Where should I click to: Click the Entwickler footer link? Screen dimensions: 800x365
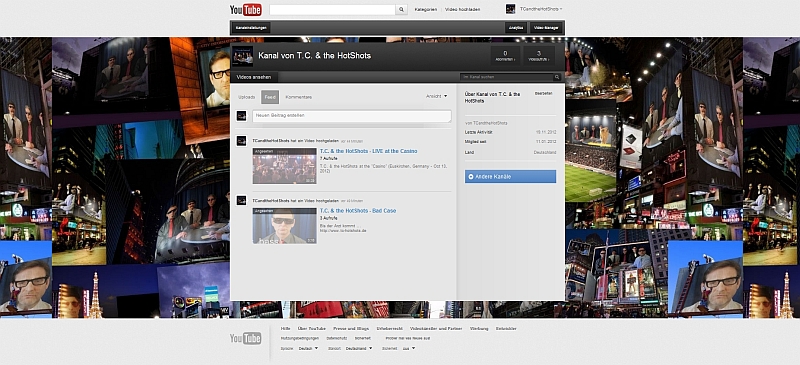(506, 329)
